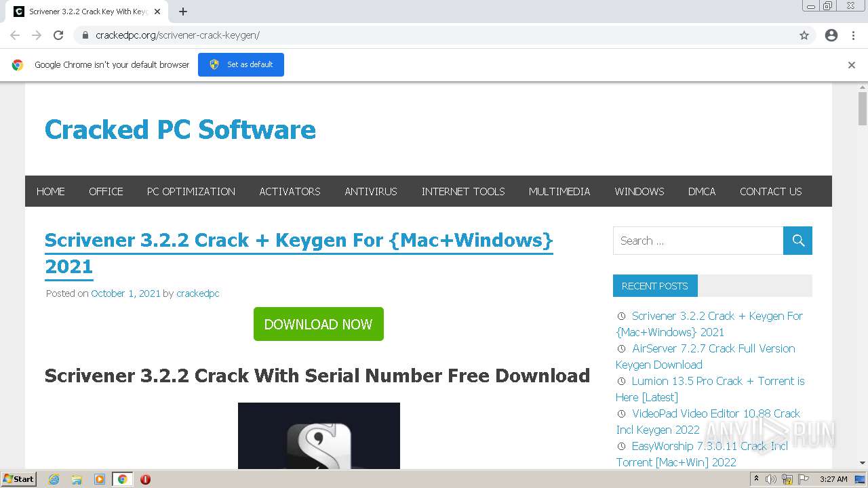Open recent post Scrivener 3.2.2 Crack + Keygen

[709, 324]
